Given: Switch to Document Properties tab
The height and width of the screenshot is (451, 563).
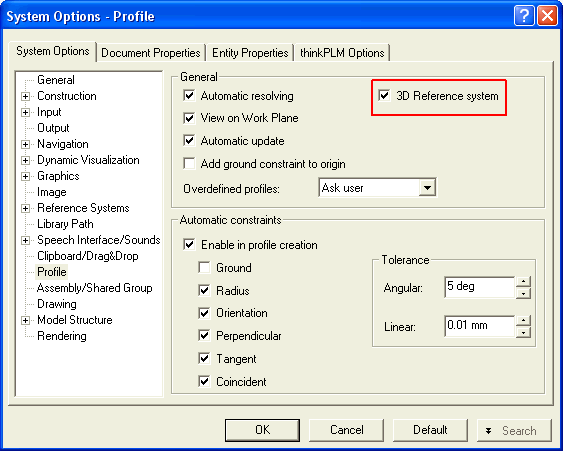Looking at the screenshot, I should point(151,53).
